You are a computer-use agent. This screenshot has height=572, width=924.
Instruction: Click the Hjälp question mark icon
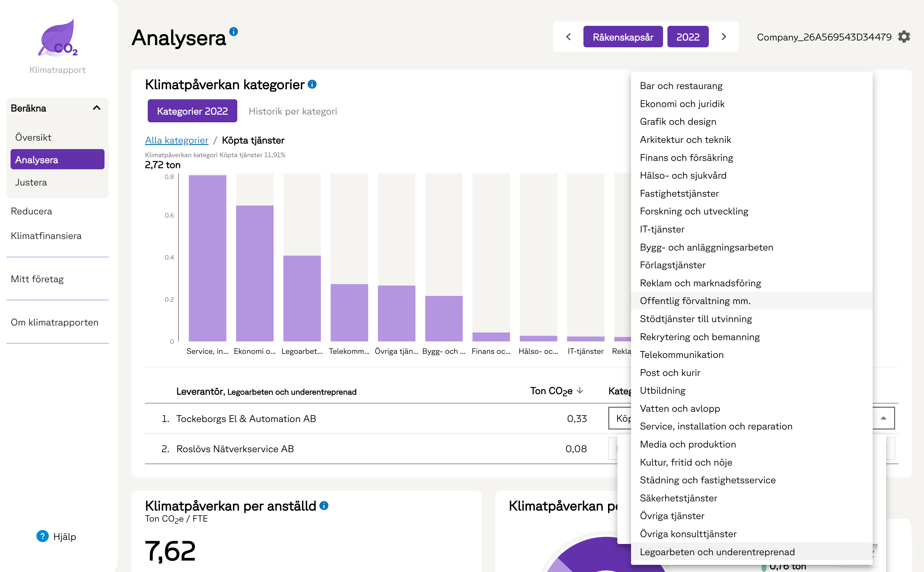[x=42, y=536]
